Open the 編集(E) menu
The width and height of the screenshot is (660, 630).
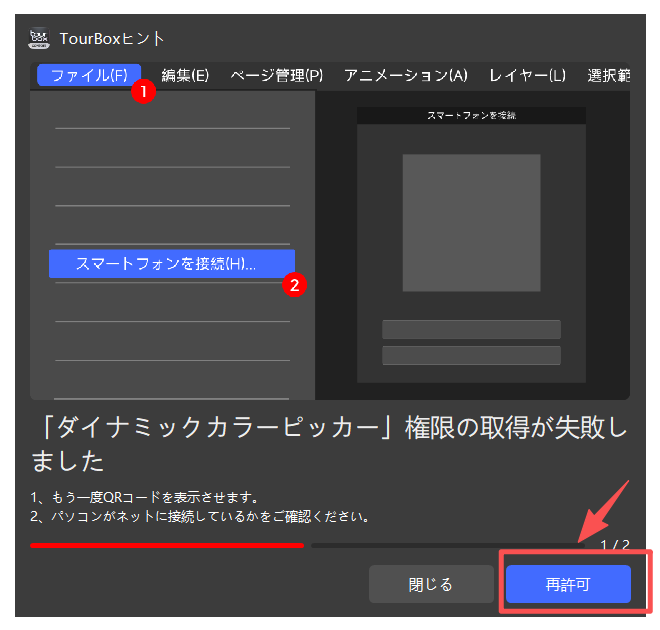[185, 75]
